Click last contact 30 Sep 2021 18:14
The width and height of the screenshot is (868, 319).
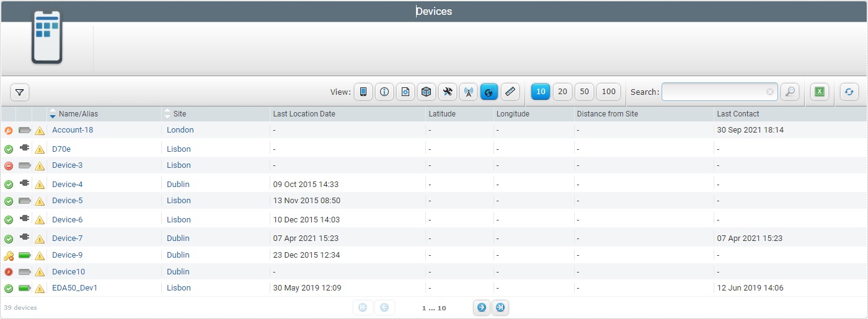(750, 130)
